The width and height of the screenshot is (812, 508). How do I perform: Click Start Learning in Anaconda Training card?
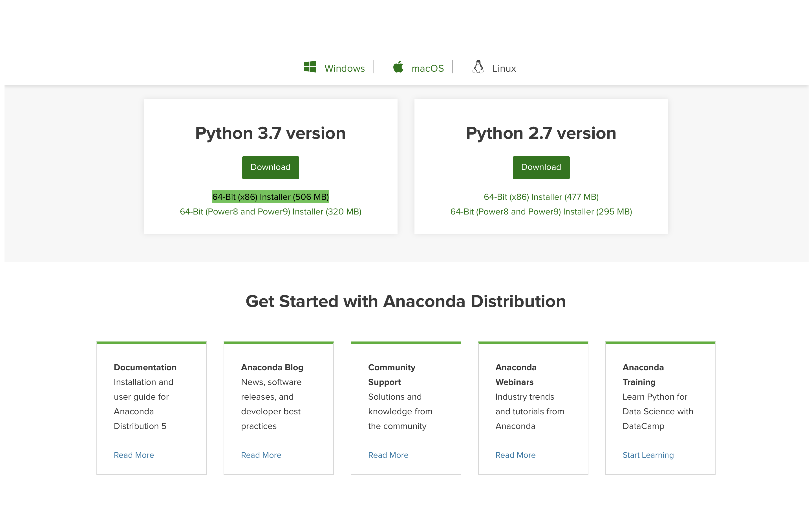click(x=648, y=455)
